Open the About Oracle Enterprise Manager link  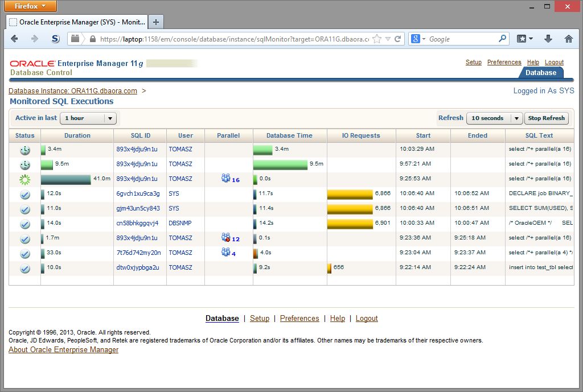(64, 350)
